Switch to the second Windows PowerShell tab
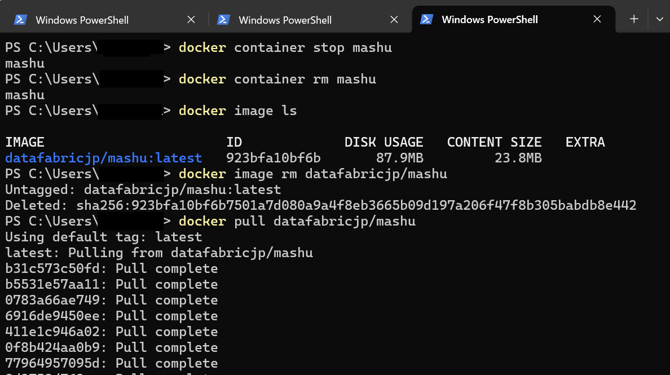Image resolution: width=670 pixels, height=375 pixels. point(309,20)
